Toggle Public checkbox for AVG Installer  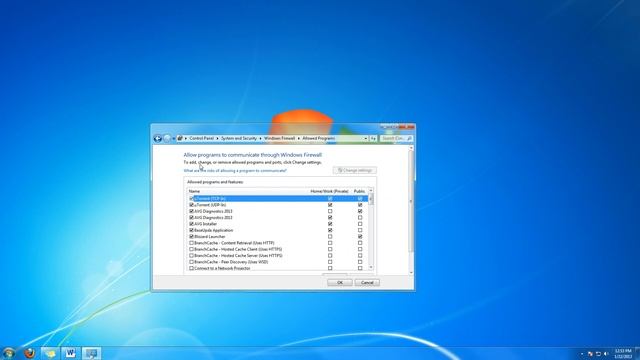click(360, 224)
